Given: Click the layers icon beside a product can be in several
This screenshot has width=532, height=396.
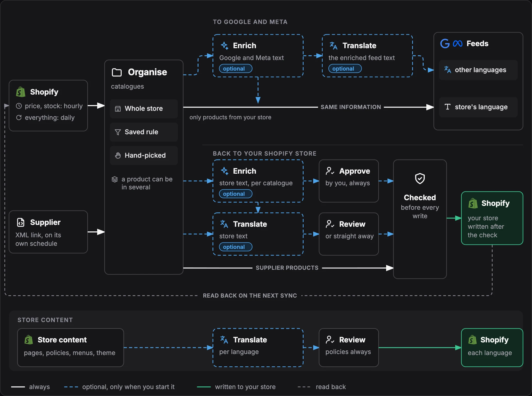Looking at the screenshot, I should [x=115, y=179].
